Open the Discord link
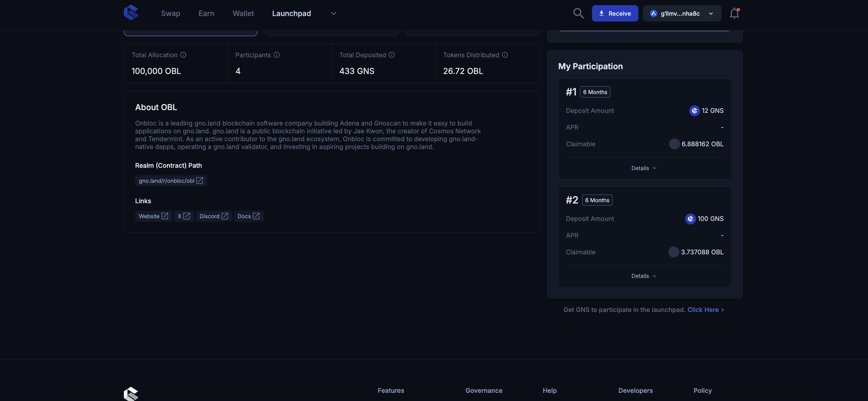 [214, 216]
